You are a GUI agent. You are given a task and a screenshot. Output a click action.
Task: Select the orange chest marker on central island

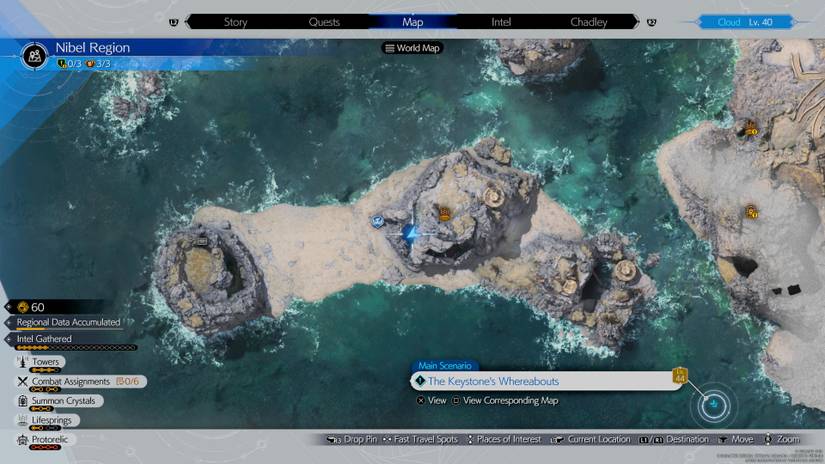pos(445,212)
